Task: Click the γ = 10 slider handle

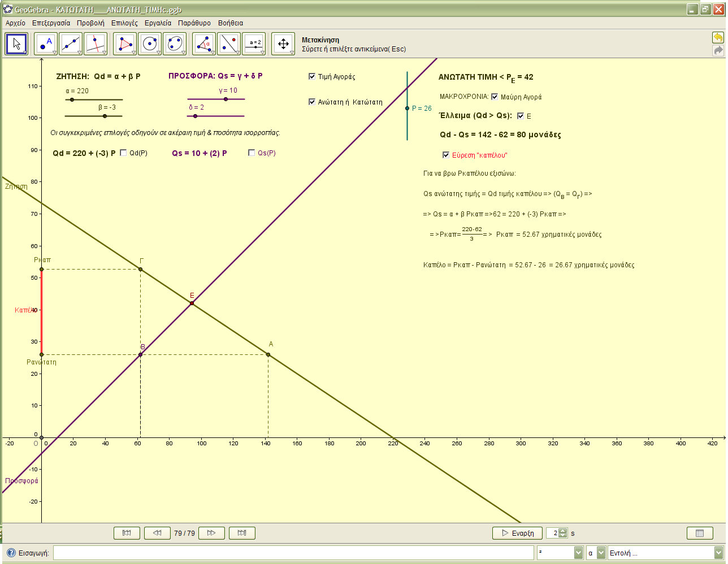Action: point(226,99)
